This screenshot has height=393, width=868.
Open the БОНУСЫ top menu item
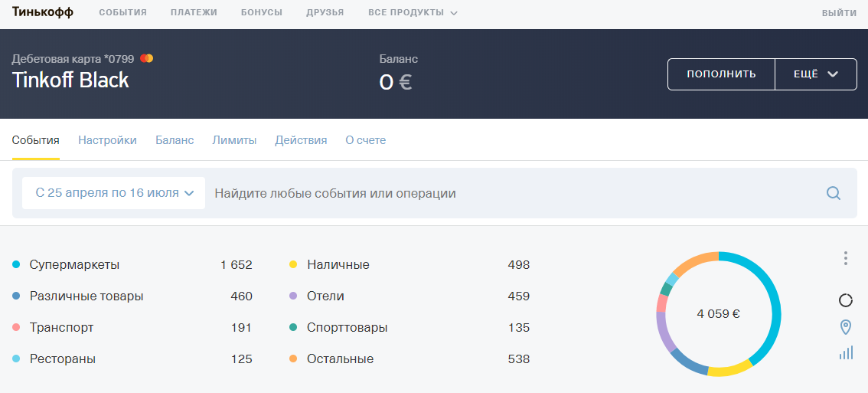pos(262,13)
